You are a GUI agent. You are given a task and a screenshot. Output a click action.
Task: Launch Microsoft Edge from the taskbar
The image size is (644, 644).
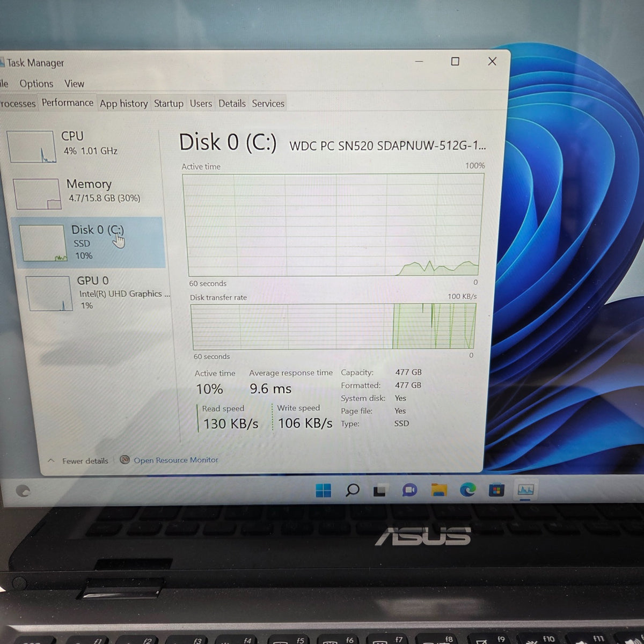point(467,489)
